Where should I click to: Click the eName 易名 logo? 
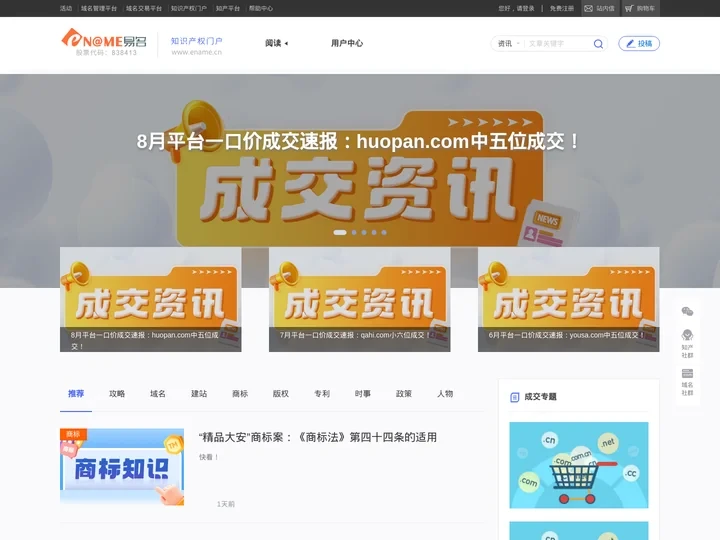tap(104, 42)
